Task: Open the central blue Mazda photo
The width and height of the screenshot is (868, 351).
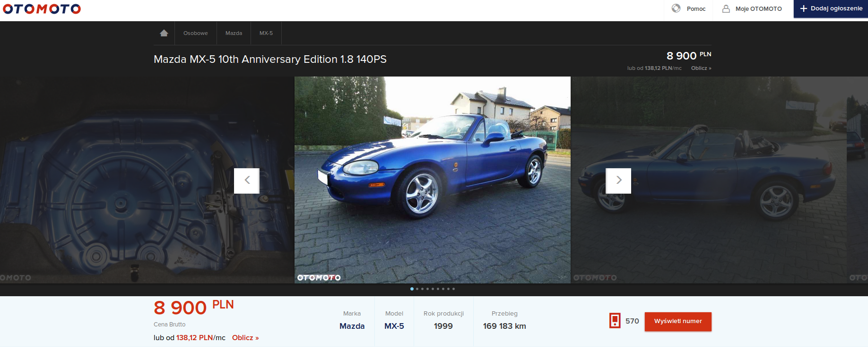Action: (433, 180)
